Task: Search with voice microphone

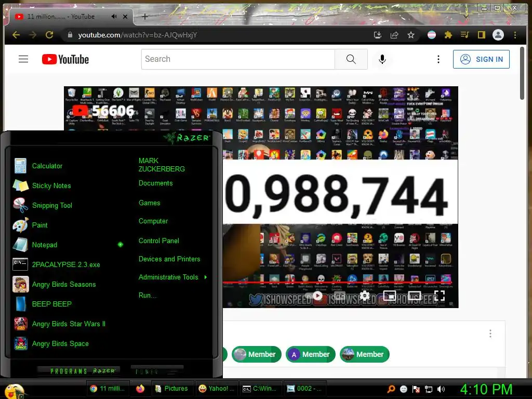Action: [x=382, y=59]
